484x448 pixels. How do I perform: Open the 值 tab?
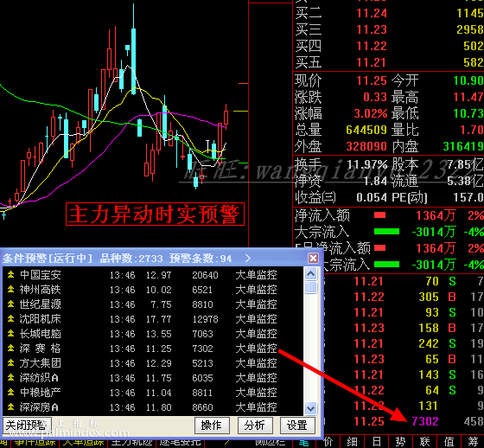click(x=449, y=442)
